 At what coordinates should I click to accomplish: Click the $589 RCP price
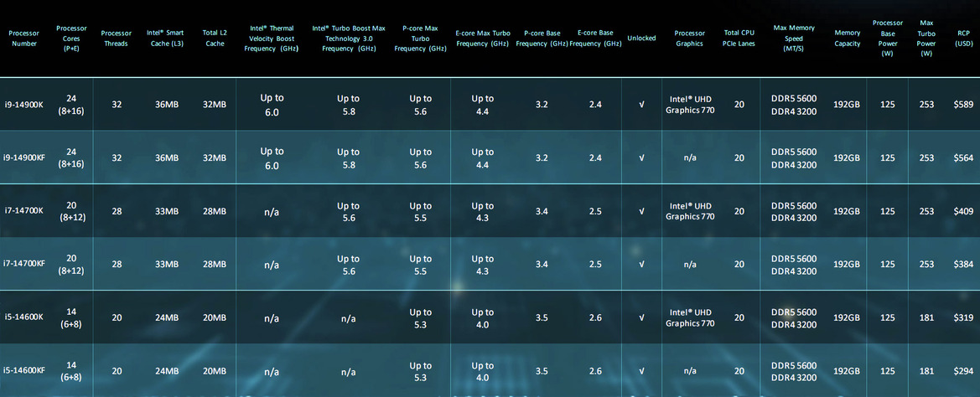click(964, 105)
